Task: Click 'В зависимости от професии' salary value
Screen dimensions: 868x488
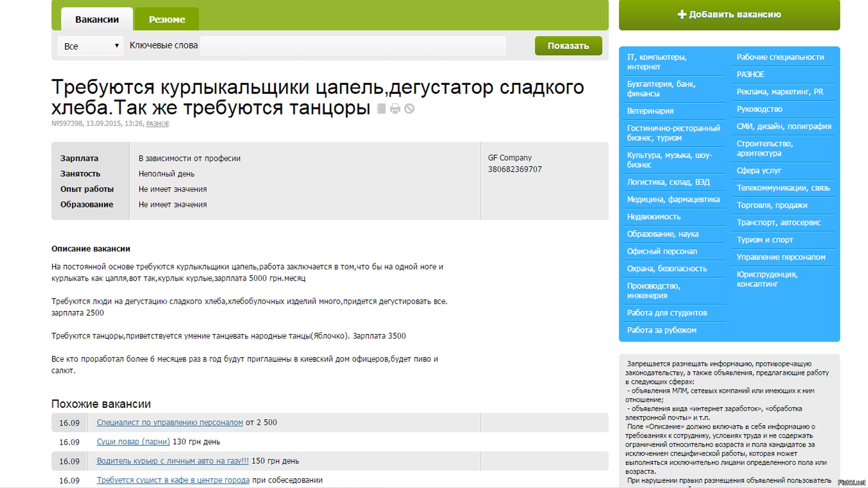Action: [189, 158]
